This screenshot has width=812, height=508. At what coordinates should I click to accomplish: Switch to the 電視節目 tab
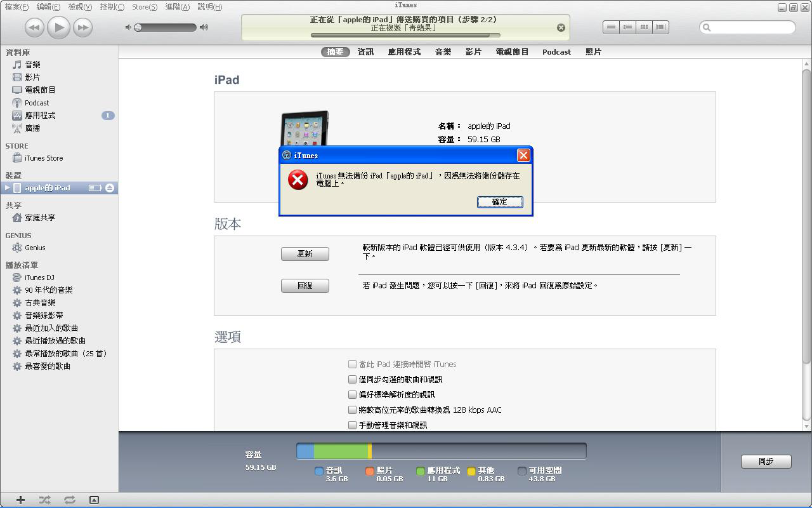coord(512,52)
